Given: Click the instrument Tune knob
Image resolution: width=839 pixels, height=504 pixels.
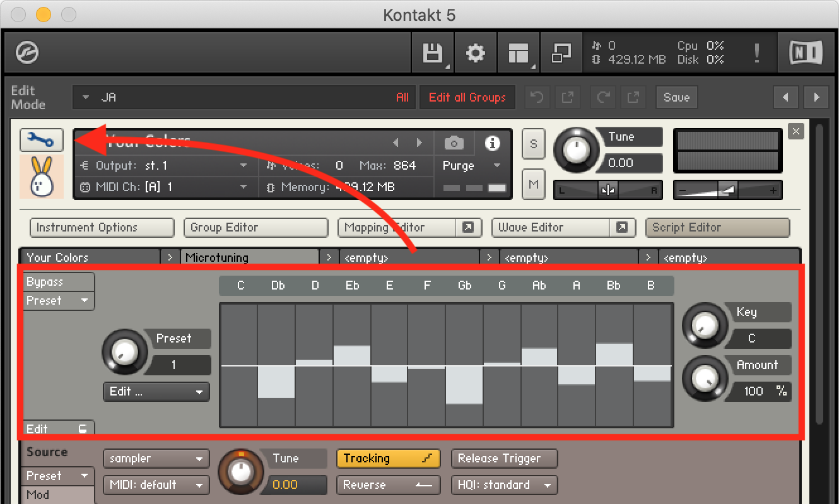Looking at the screenshot, I should click(575, 150).
